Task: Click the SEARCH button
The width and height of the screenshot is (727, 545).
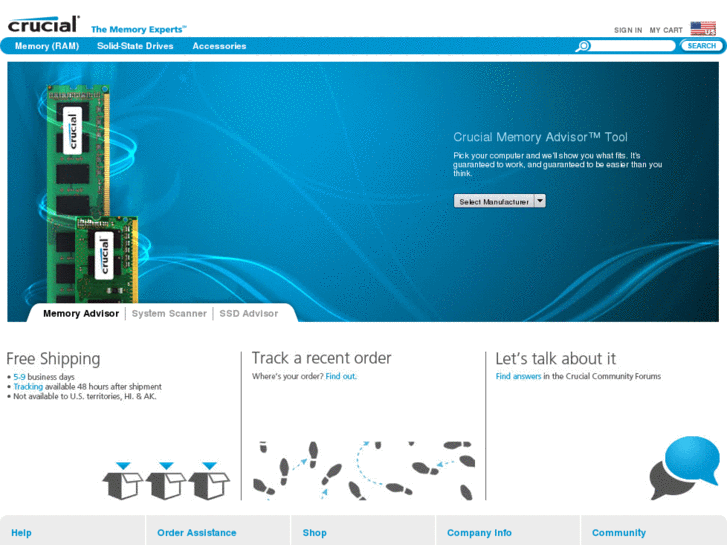Action: click(x=701, y=45)
